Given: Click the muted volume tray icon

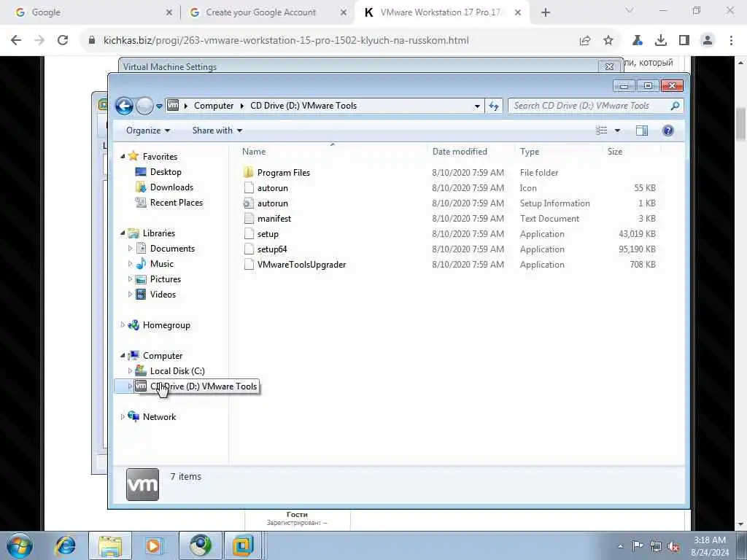Looking at the screenshot, I should point(673,546).
